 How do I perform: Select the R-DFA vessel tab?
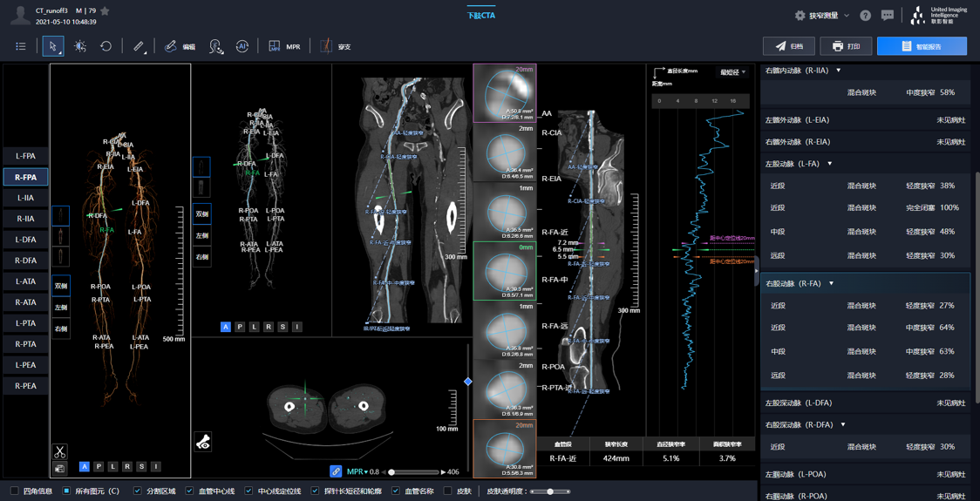tap(25, 261)
